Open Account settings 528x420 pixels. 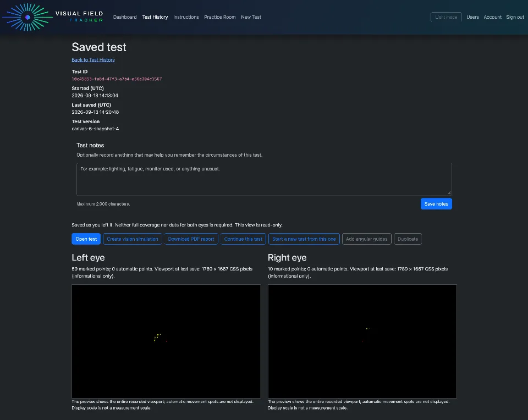click(x=492, y=17)
